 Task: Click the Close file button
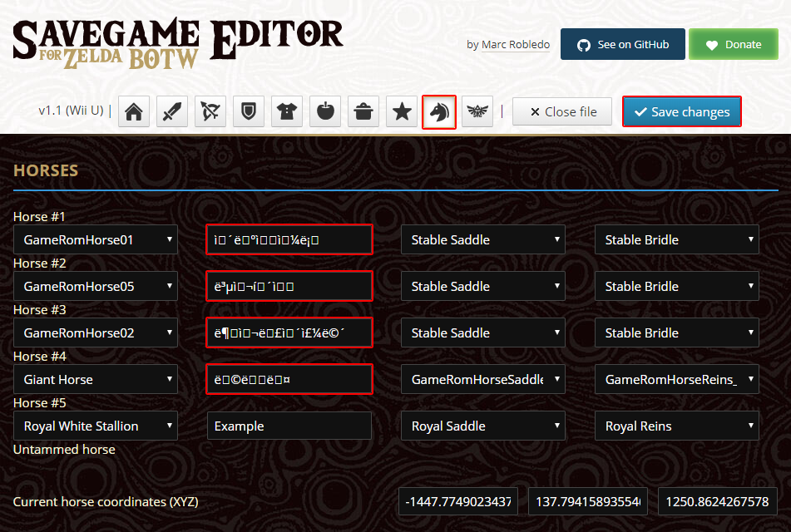pos(562,111)
